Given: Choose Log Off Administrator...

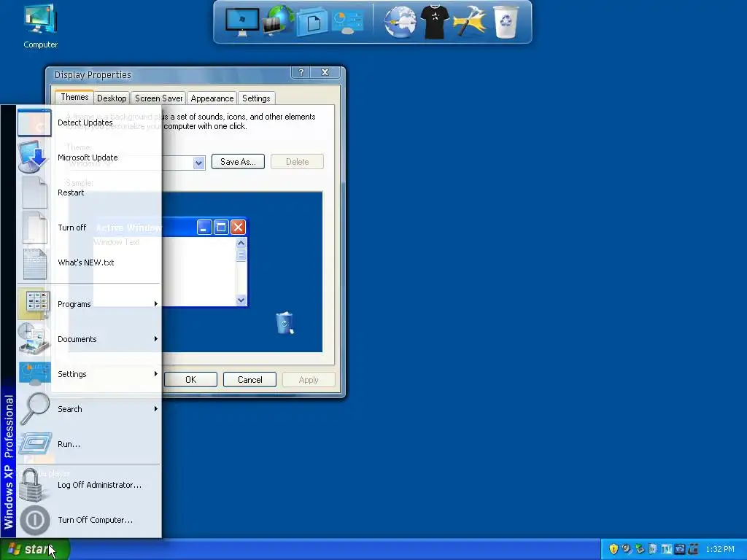Looking at the screenshot, I should [x=90, y=485].
